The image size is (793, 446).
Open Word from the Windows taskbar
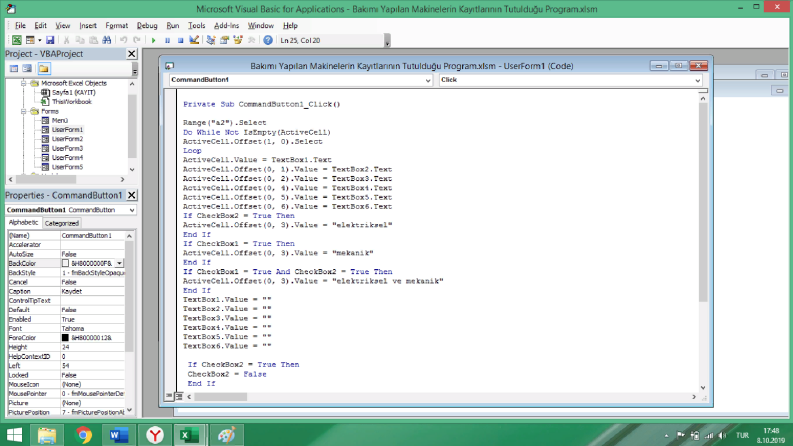(x=119, y=435)
